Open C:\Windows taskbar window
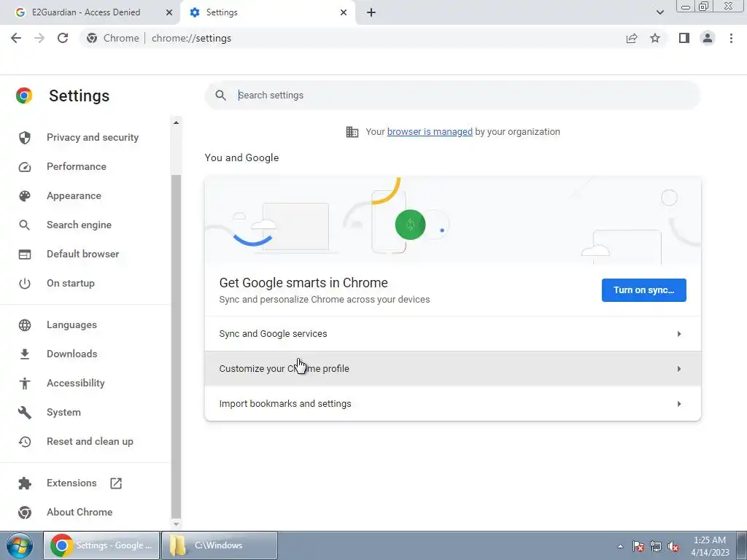 tap(219, 545)
